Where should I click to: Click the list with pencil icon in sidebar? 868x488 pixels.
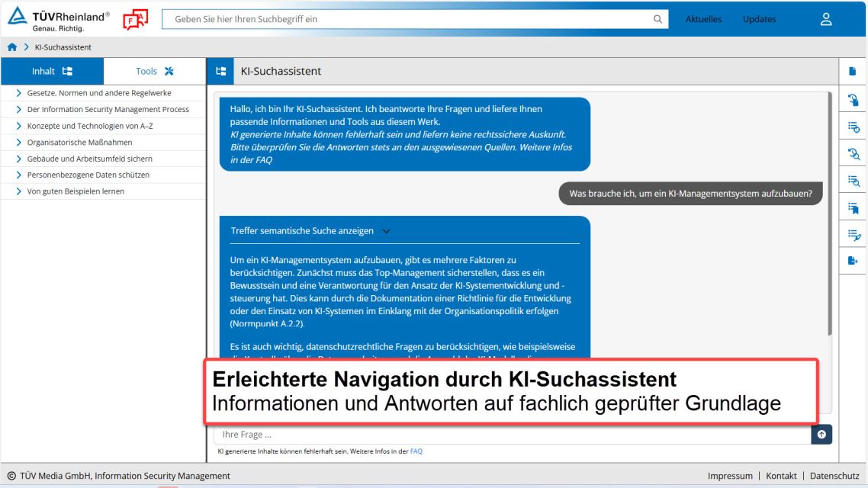(853, 235)
